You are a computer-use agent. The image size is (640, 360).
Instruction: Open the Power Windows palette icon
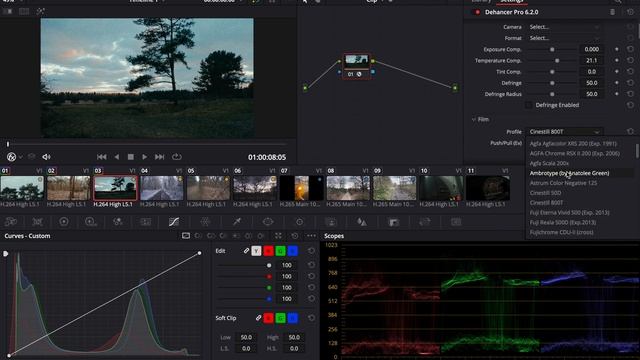click(x=268, y=222)
